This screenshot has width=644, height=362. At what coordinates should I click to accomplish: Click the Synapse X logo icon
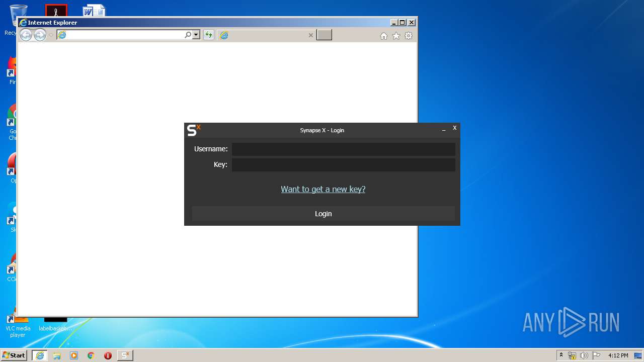pyautogui.click(x=194, y=130)
